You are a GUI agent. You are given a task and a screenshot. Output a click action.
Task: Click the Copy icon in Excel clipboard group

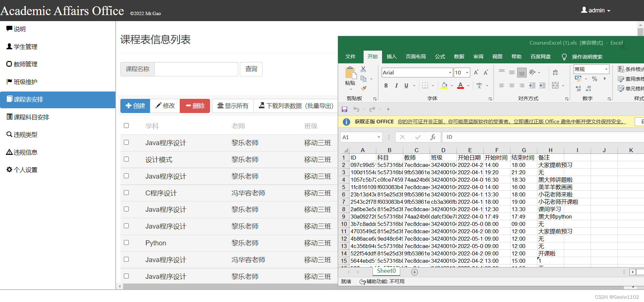click(363, 79)
